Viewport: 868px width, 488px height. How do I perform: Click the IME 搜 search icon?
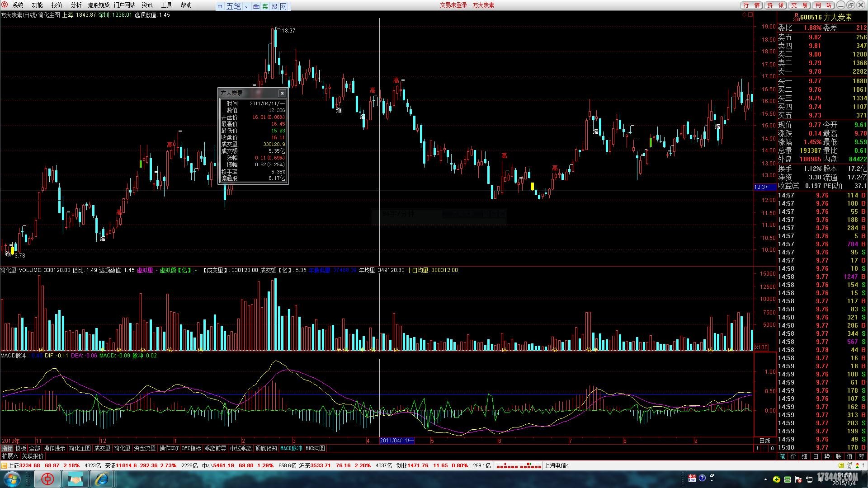(x=274, y=6)
